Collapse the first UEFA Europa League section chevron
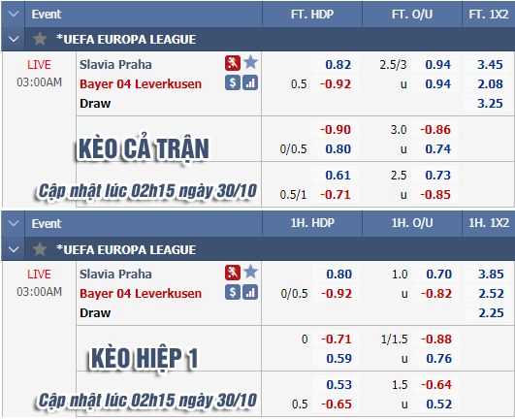This screenshot has width=515, height=420. click(14, 39)
